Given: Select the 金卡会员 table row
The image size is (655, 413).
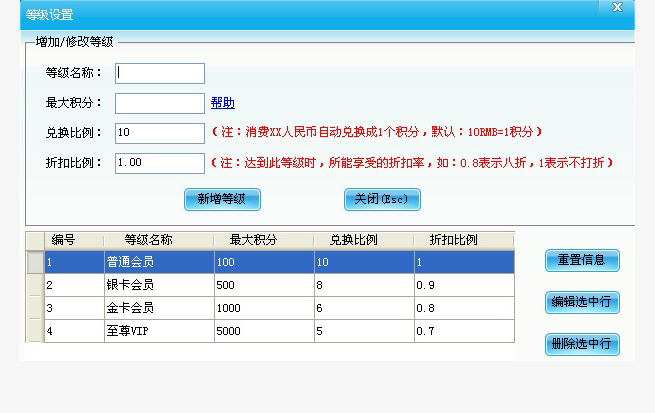Looking at the screenshot, I should (158, 308).
